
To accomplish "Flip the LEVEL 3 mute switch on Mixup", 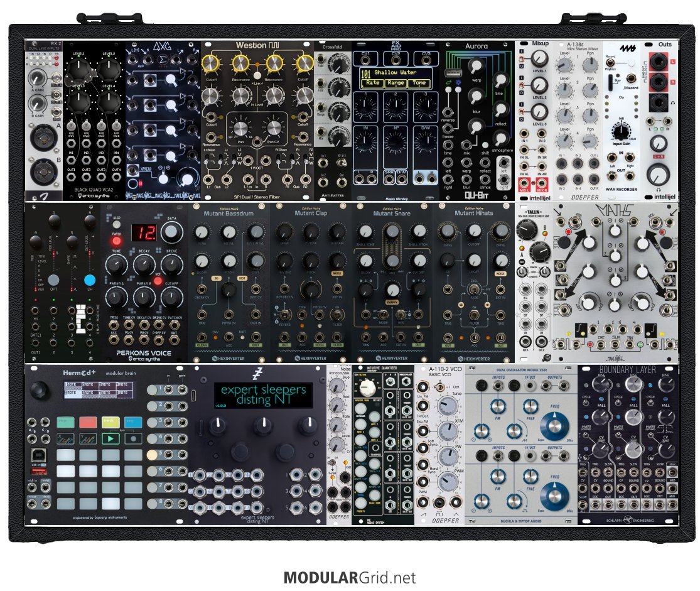I will [x=522, y=112].
